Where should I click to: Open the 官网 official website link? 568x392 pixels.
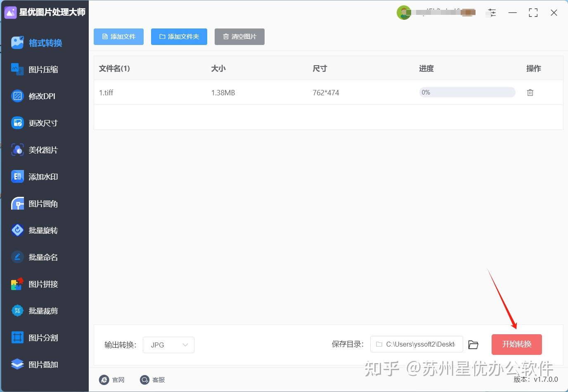point(112,380)
